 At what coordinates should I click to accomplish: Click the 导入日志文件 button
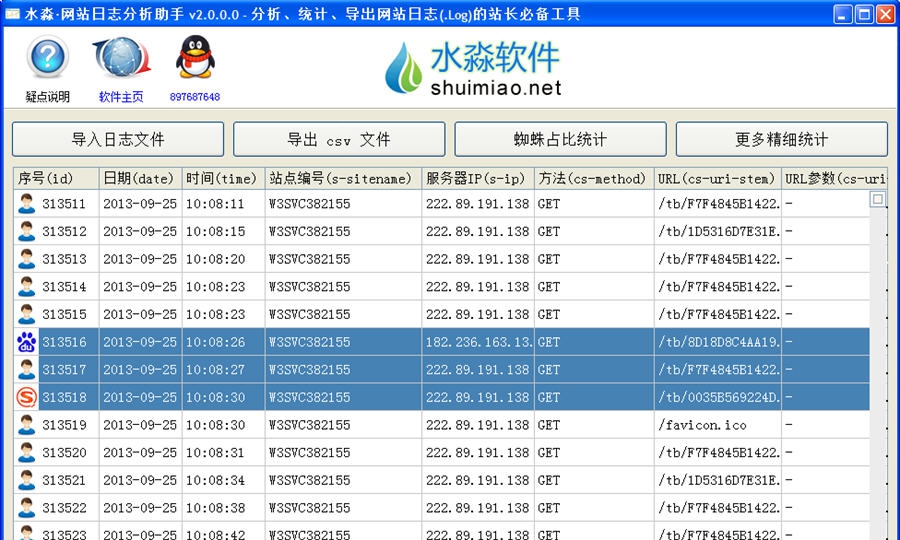point(118,139)
